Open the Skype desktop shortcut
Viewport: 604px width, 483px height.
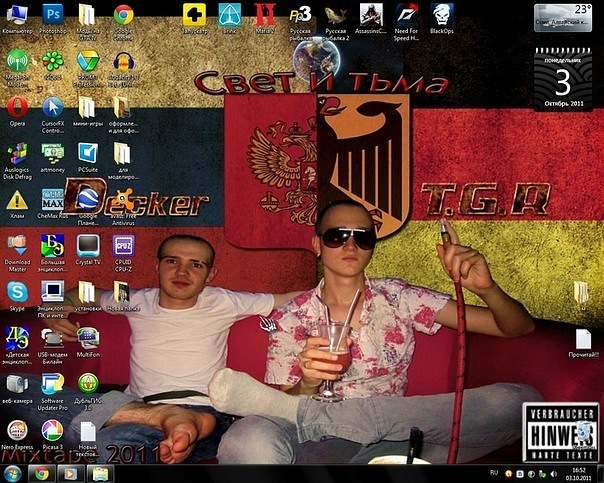point(17,291)
